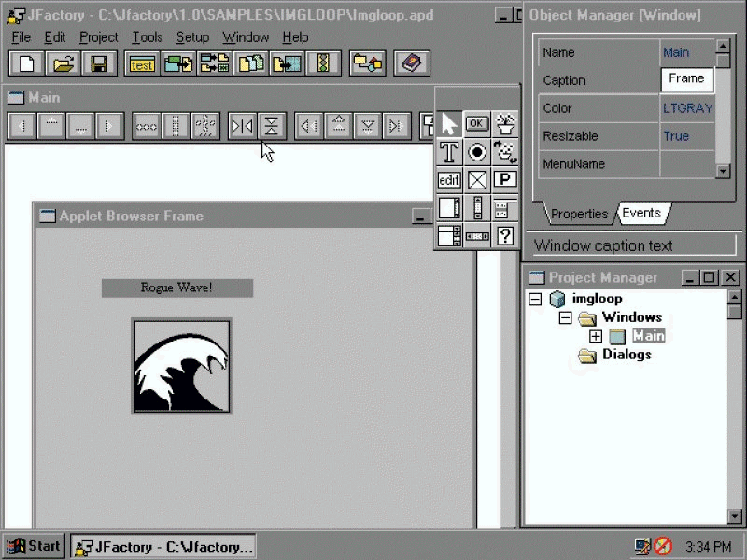Switch to the Events tab
Viewport: 747px width, 560px height.
coord(641,213)
